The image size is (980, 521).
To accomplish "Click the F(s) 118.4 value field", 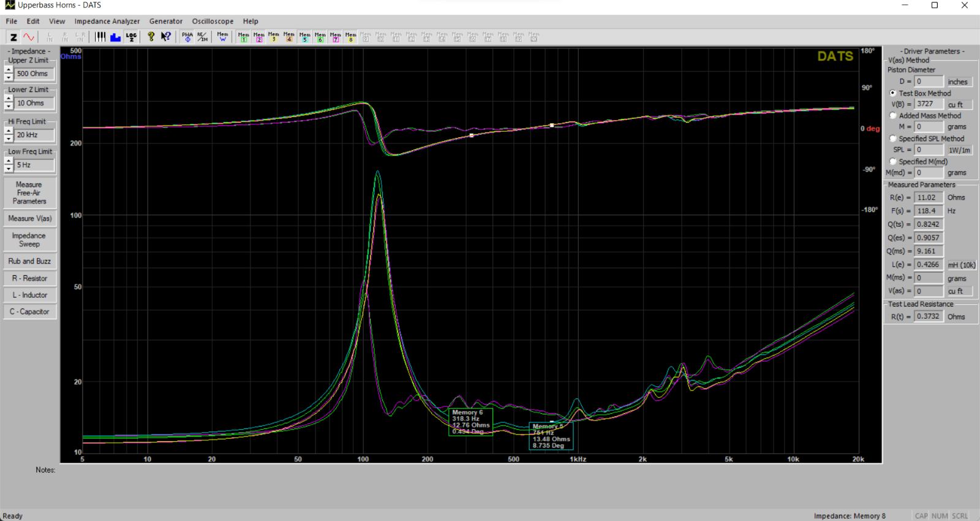I will 929,211.
